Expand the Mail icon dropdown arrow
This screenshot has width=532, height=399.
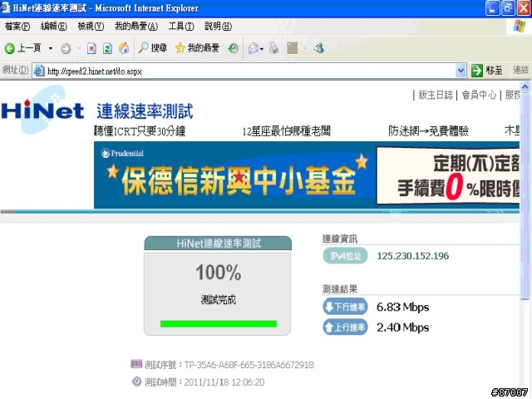(262, 49)
